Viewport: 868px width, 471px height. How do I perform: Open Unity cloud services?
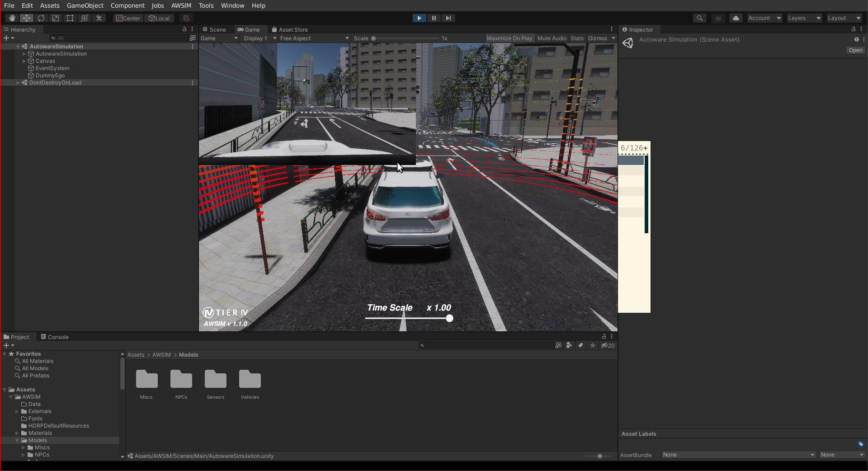click(736, 18)
